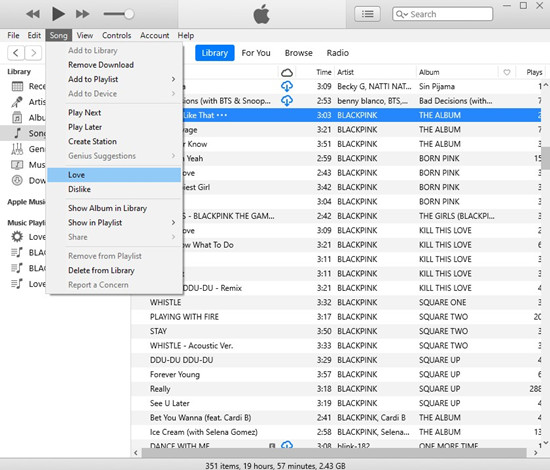Click the back navigation arrow
Viewport: 550px width, 470px height.
pyautogui.click(x=16, y=53)
